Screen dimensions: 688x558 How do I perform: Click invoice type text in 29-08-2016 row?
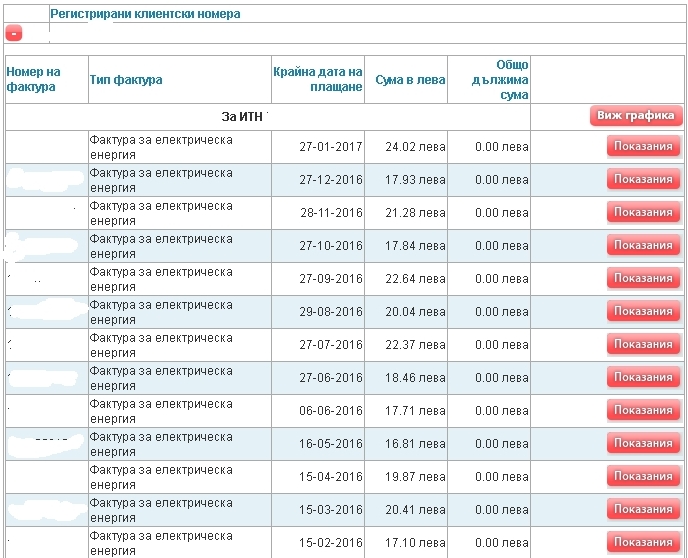click(x=161, y=312)
